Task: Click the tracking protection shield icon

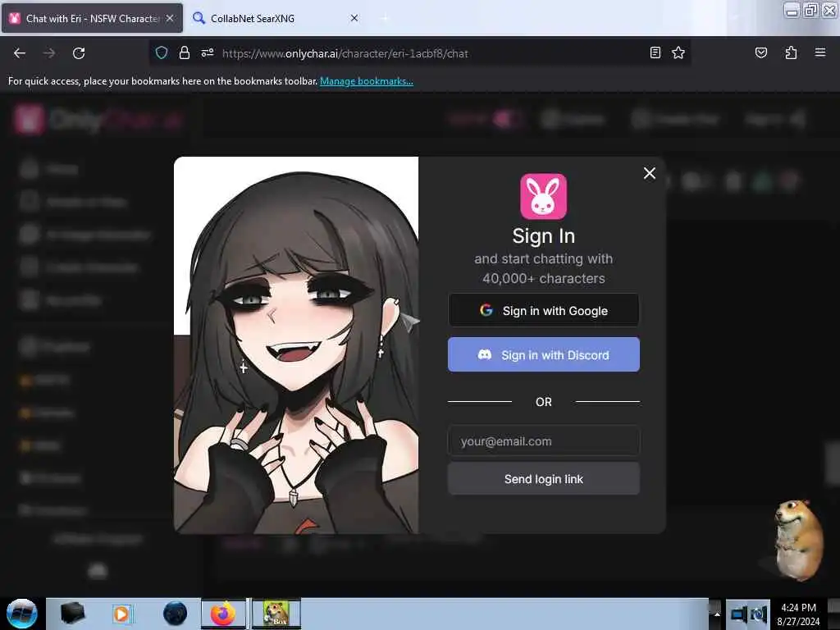Action: point(162,53)
